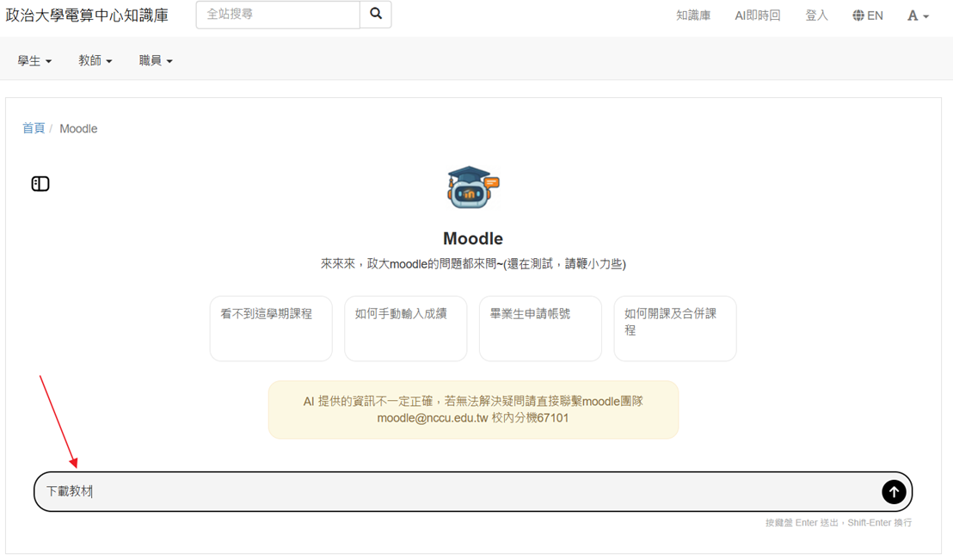Click the Moodle heading under robot
The height and width of the screenshot is (560, 953).
point(473,238)
